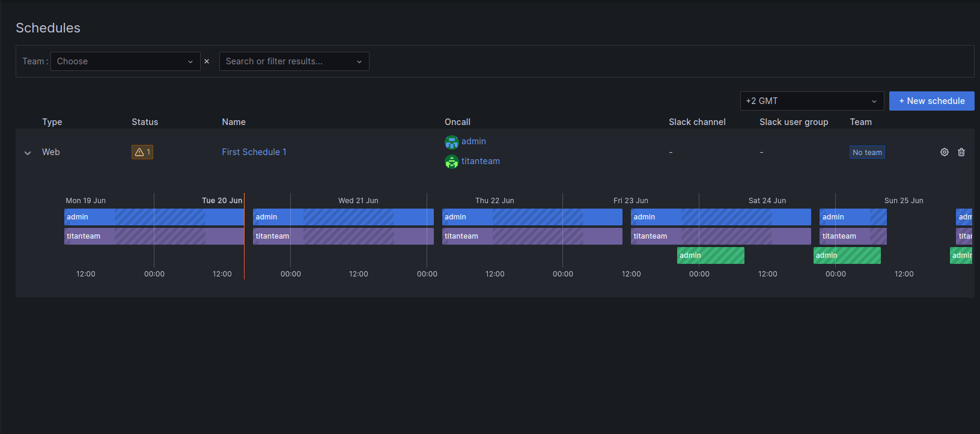Open the titanteam oncall user link

click(x=481, y=161)
